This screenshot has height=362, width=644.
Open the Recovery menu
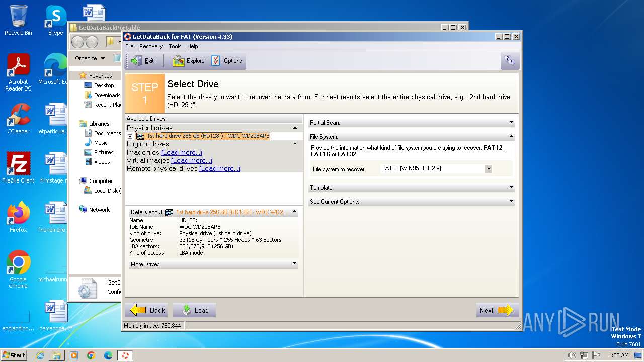click(151, 46)
